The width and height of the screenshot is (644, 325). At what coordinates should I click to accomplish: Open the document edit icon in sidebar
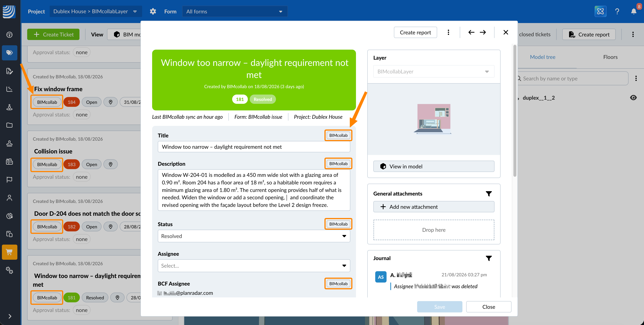[x=9, y=71]
